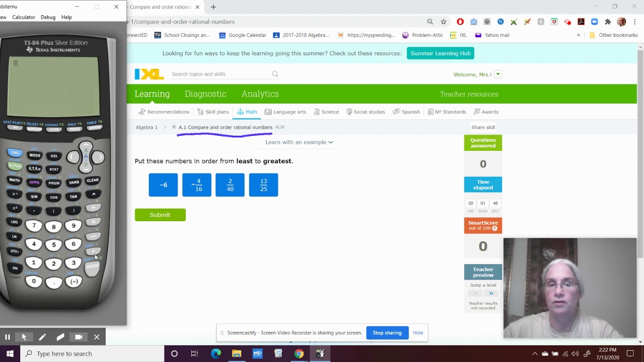
Task: Open a new browser tab
Action: (x=213, y=7)
